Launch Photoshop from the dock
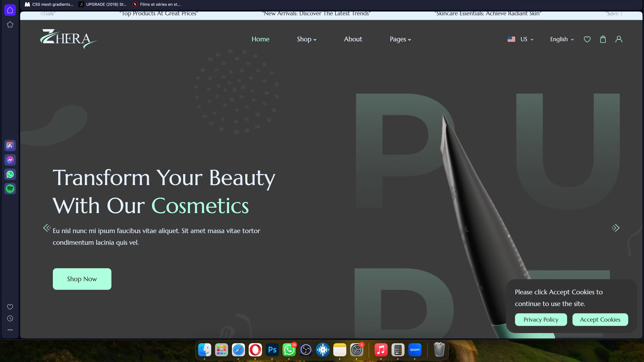This screenshot has width=644, height=362. [x=272, y=350]
